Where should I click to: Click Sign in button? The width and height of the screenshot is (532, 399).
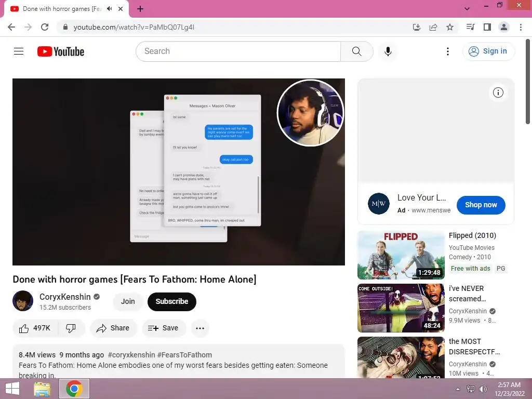[x=488, y=51]
